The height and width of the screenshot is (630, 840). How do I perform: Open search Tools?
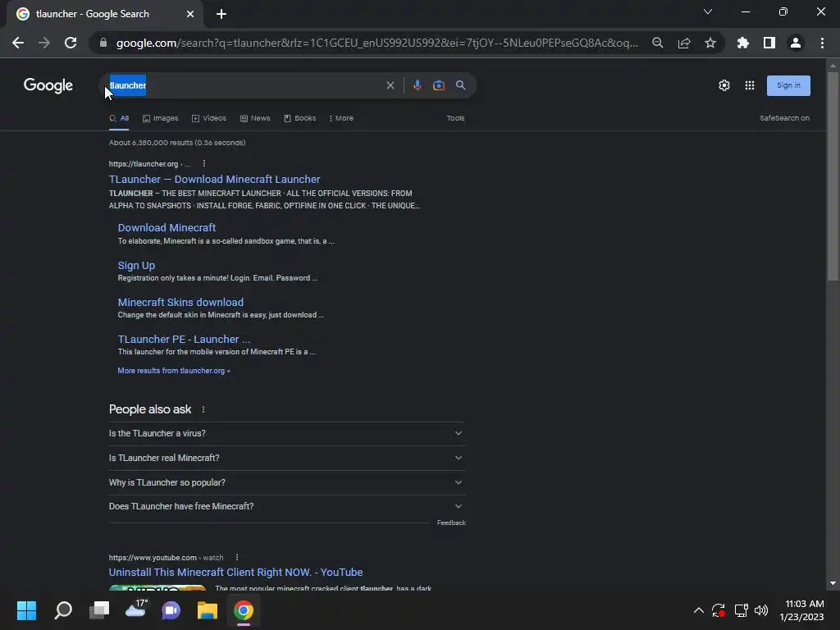(x=456, y=118)
